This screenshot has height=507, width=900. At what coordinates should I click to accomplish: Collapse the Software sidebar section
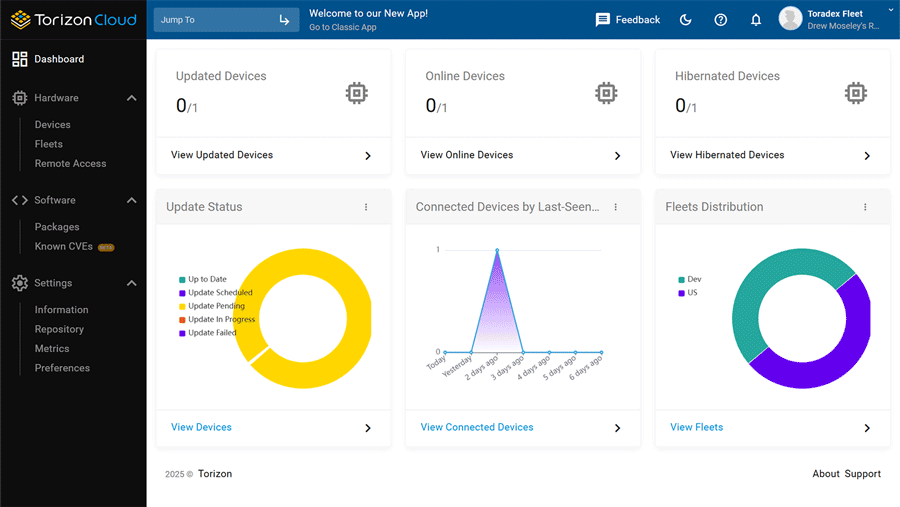point(131,200)
